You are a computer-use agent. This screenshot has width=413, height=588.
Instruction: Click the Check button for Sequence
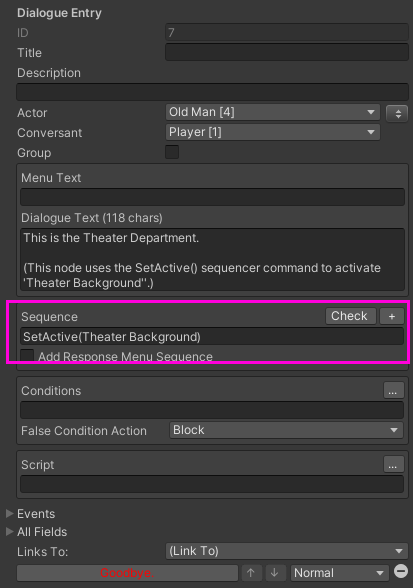click(350, 316)
